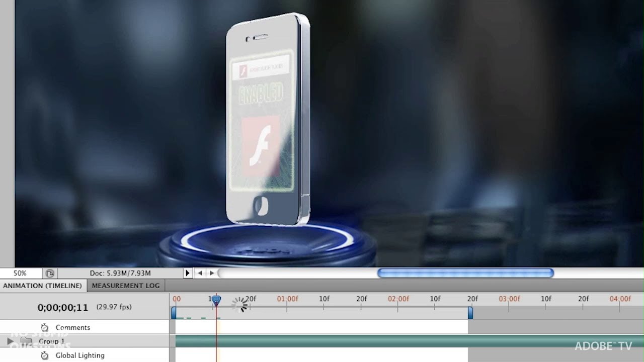Screen dimensions: 644x362
Task: Open the Measurement Log tab
Action: tap(125, 286)
